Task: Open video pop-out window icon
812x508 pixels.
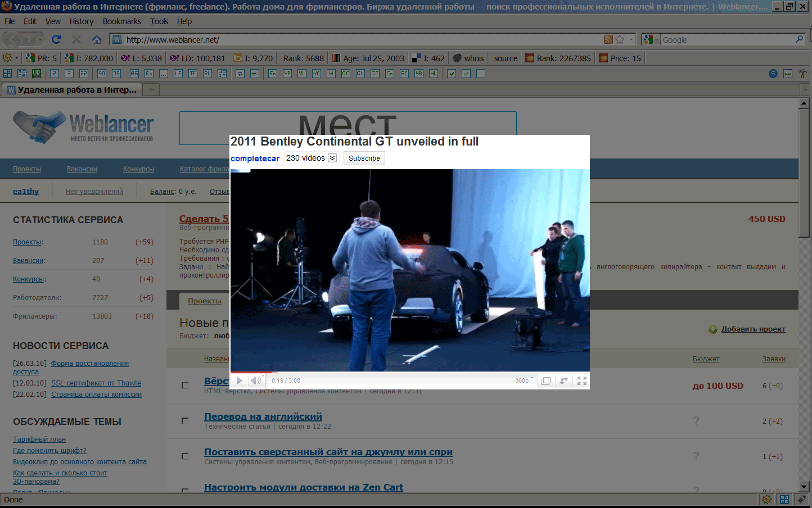Action: [546, 380]
